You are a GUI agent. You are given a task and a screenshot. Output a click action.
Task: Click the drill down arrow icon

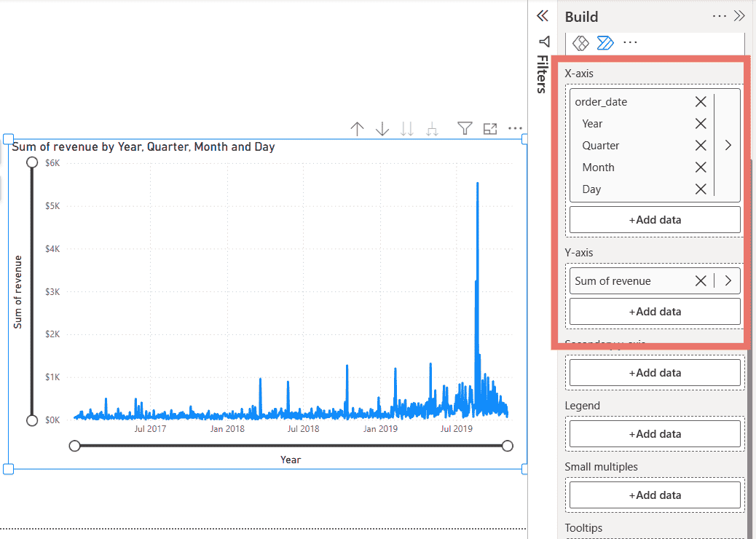pyautogui.click(x=382, y=129)
